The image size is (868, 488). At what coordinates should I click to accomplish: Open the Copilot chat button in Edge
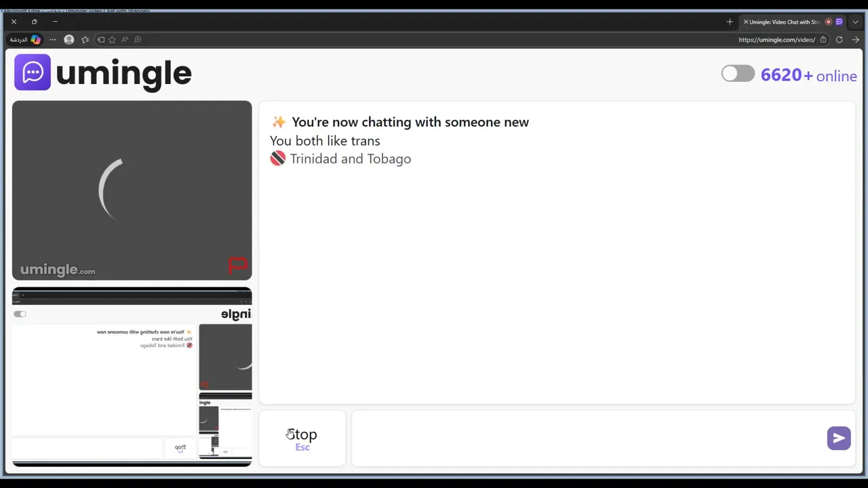click(x=26, y=39)
